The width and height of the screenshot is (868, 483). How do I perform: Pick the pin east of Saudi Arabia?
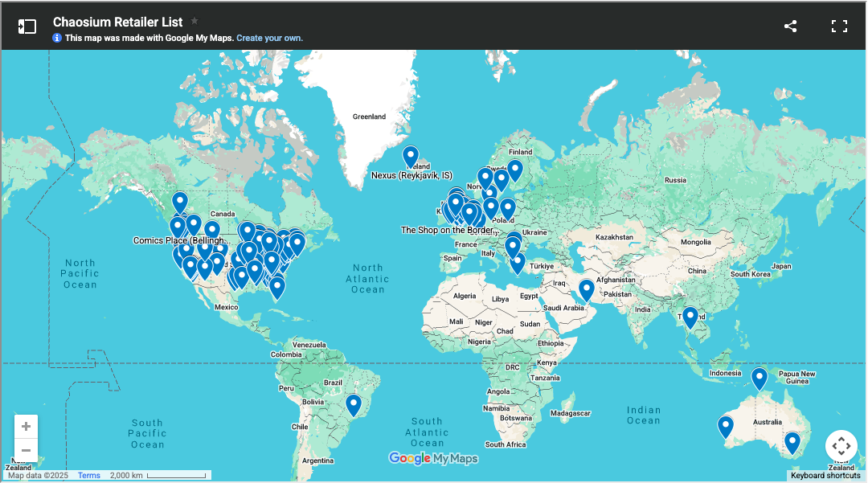click(x=587, y=289)
